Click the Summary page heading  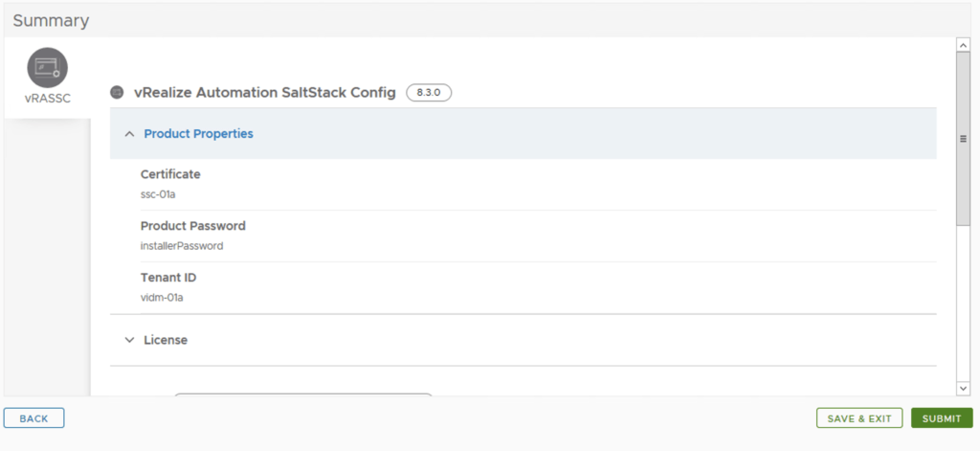51,20
